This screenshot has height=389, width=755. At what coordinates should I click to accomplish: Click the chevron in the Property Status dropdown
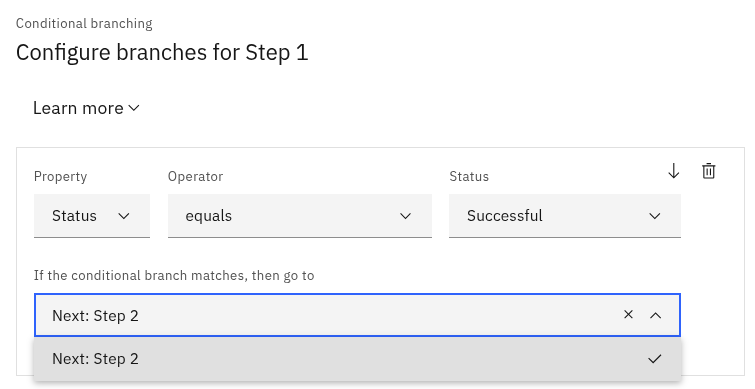124,216
